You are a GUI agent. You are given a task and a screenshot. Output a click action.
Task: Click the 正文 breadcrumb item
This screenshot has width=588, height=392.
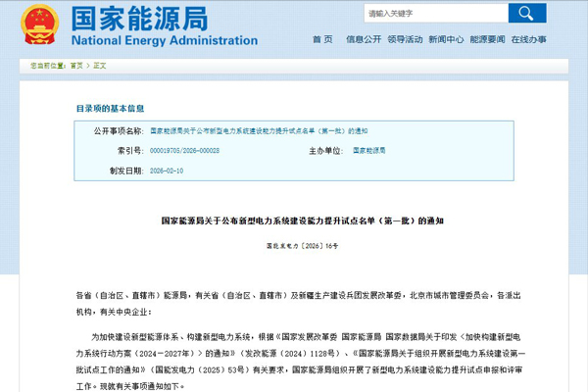pyautogui.click(x=99, y=65)
